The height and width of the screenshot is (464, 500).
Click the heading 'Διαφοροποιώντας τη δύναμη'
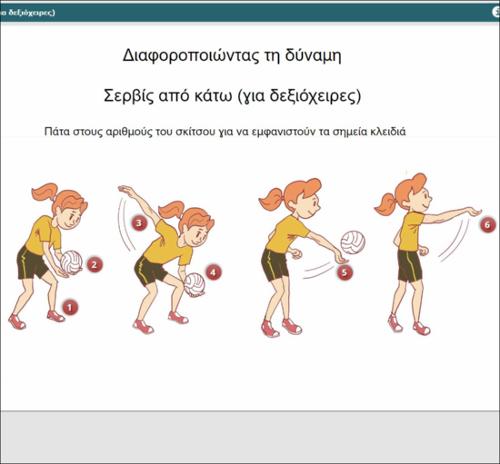[232, 56]
